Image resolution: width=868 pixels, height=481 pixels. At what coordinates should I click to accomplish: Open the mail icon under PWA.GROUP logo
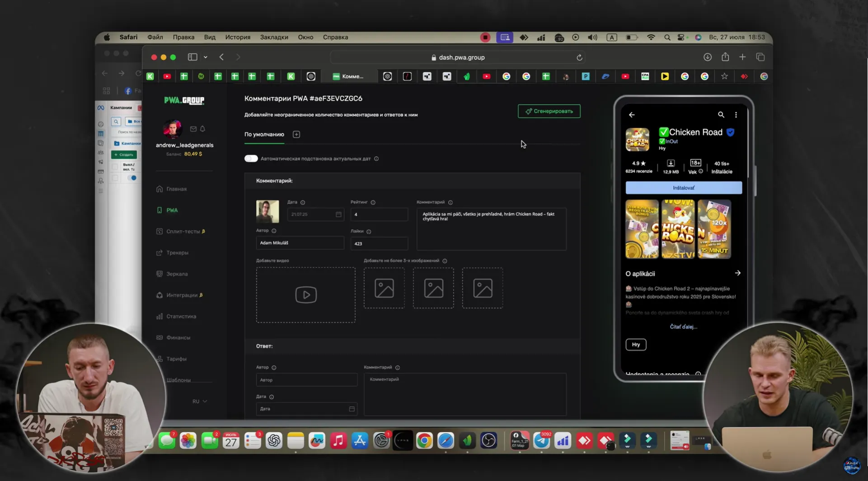(x=193, y=129)
